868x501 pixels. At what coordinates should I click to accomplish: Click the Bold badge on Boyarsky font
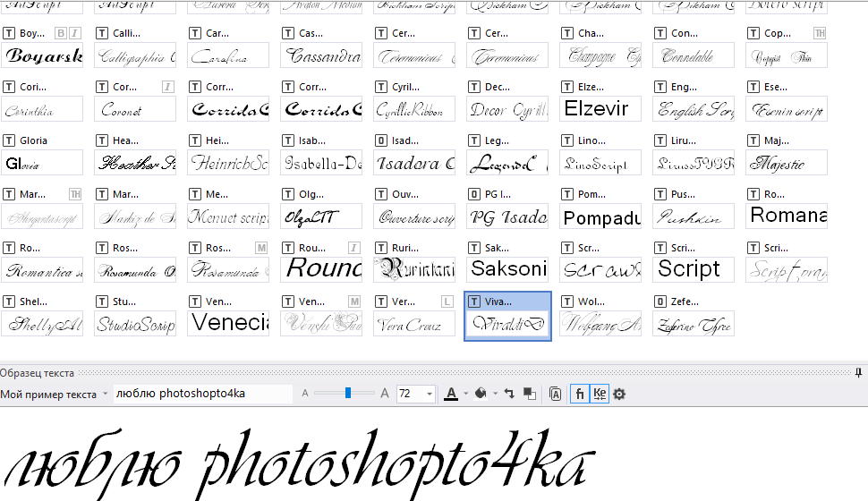click(61, 34)
